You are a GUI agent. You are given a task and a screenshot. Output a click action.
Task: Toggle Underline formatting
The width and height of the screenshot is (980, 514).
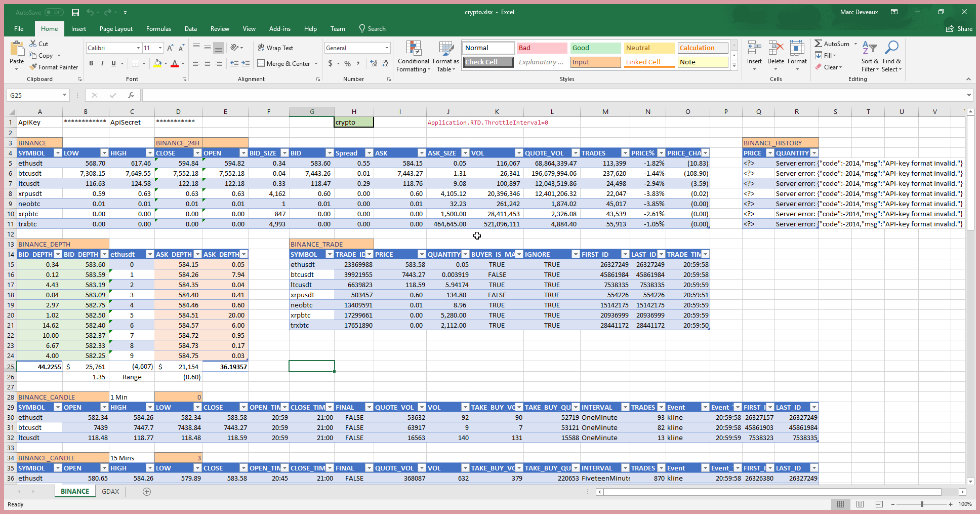113,63
